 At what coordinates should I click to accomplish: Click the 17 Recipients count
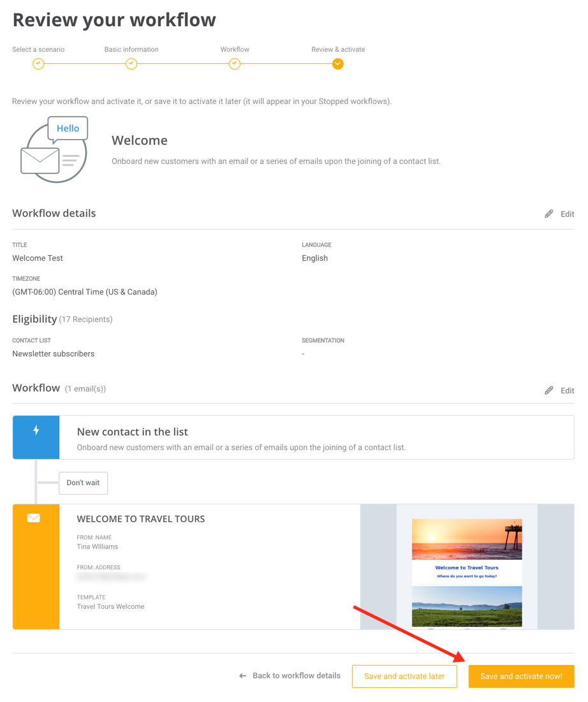pyautogui.click(x=85, y=319)
